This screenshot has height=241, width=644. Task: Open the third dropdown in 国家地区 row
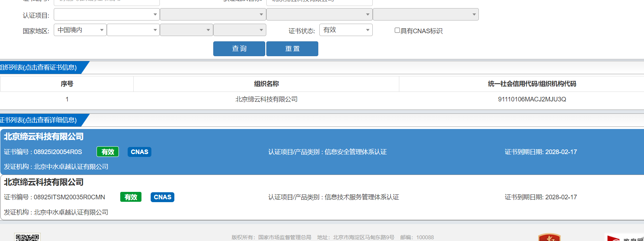[x=186, y=30]
